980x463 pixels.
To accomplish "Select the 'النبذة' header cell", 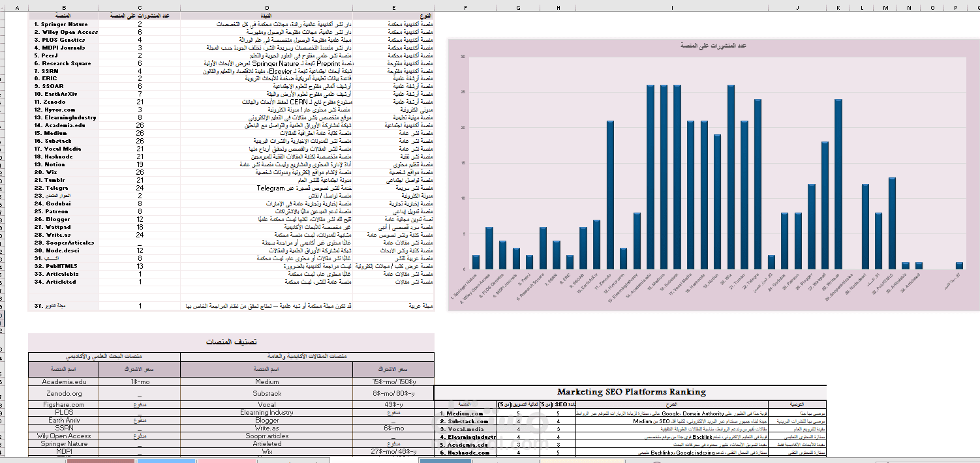I will click(x=266, y=16).
